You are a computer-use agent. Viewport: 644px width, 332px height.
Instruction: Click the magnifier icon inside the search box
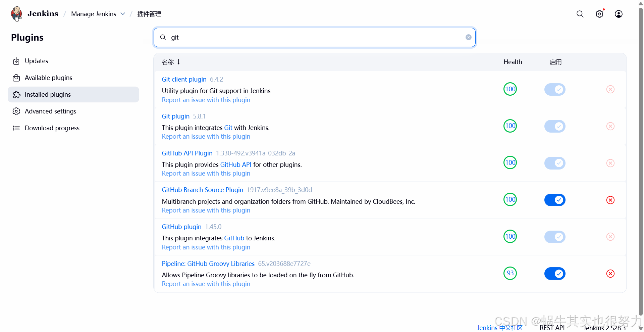click(x=163, y=37)
